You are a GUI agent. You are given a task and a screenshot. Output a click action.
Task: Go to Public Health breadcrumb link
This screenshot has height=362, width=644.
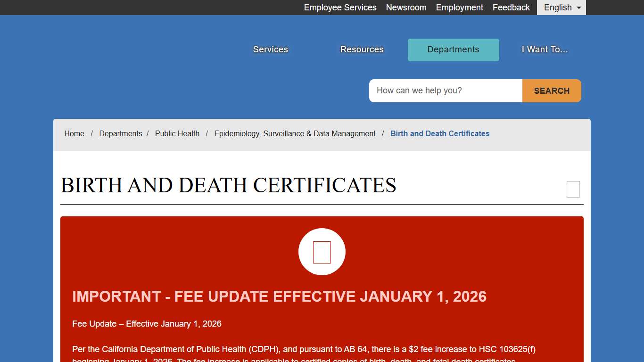[177, 133]
